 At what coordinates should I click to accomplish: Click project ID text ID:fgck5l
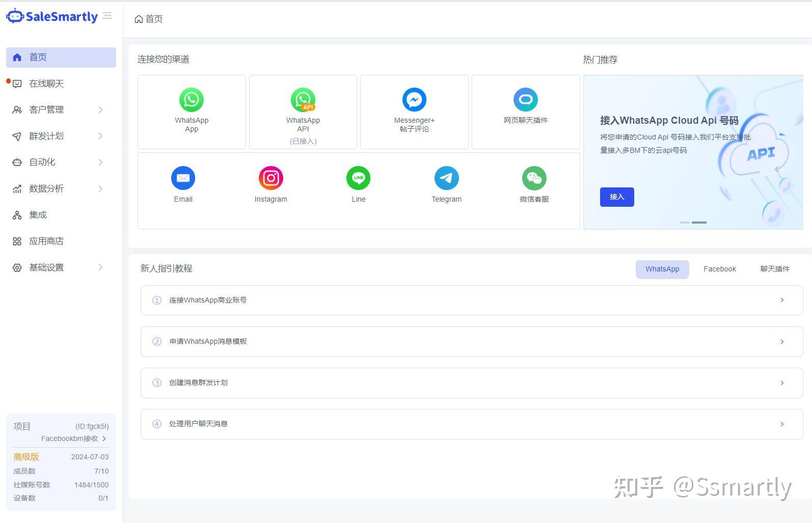92,426
